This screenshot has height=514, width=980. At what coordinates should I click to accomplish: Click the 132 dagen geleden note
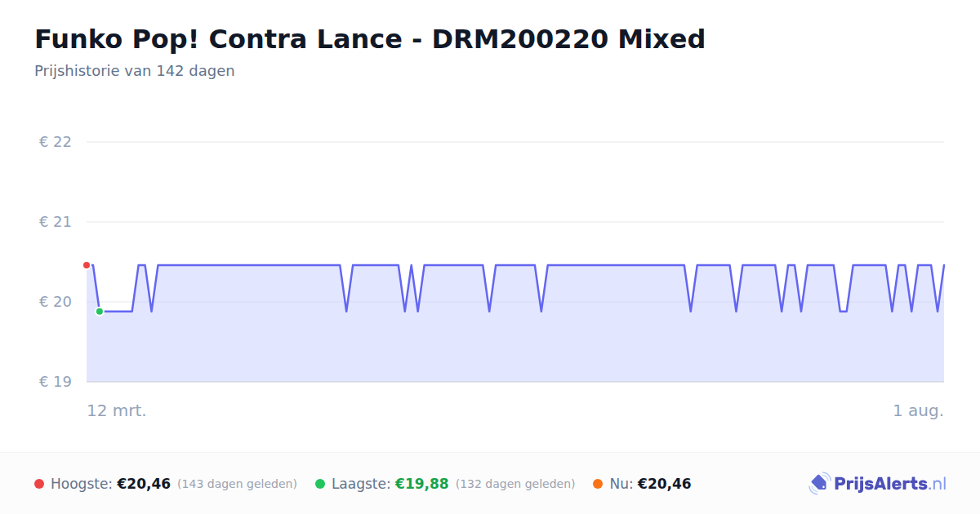point(515,484)
